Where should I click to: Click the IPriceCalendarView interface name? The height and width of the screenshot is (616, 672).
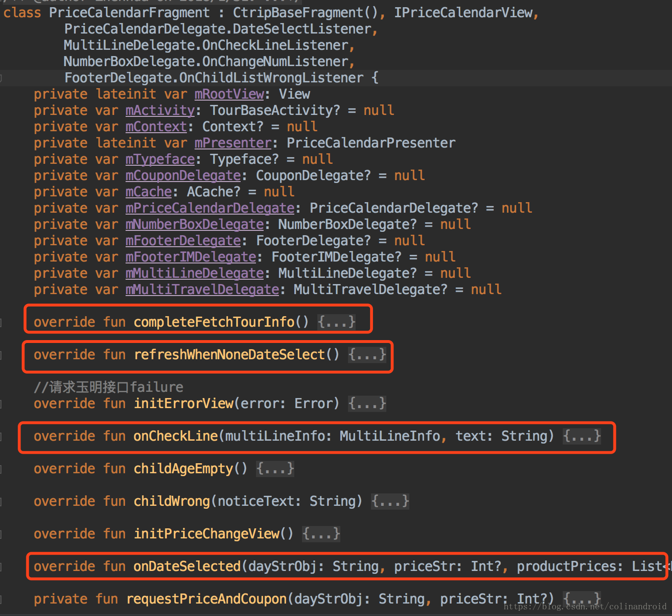(x=463, y=12)
